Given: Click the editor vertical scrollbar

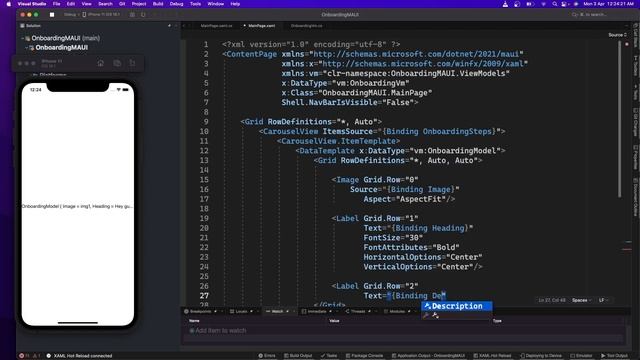Looking at the screenshot, I should click(x=619, y=118).
